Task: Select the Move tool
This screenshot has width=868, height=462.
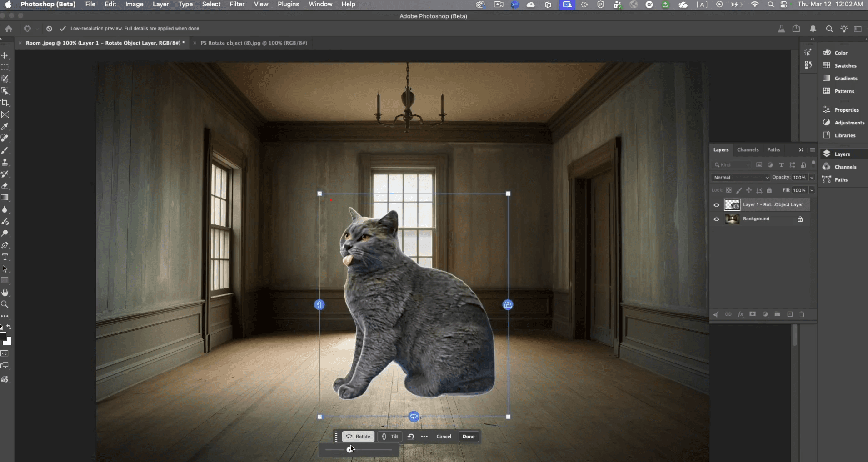Action: (5, 55)
